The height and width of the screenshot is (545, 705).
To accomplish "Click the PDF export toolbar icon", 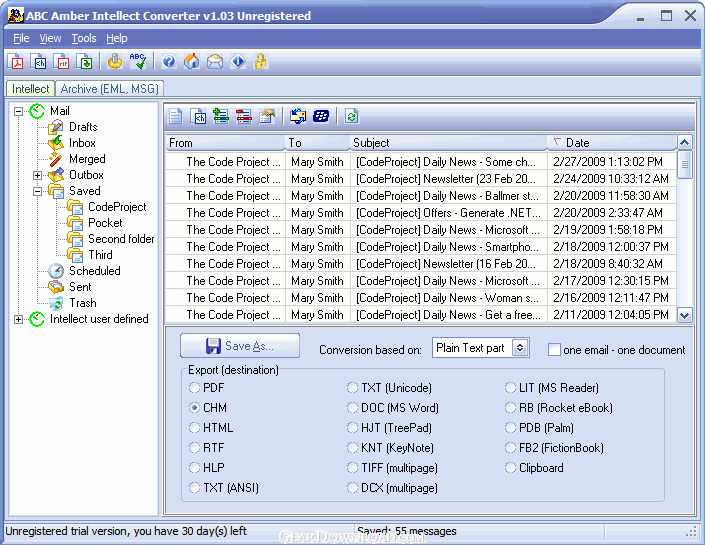I will click(16, 61).
